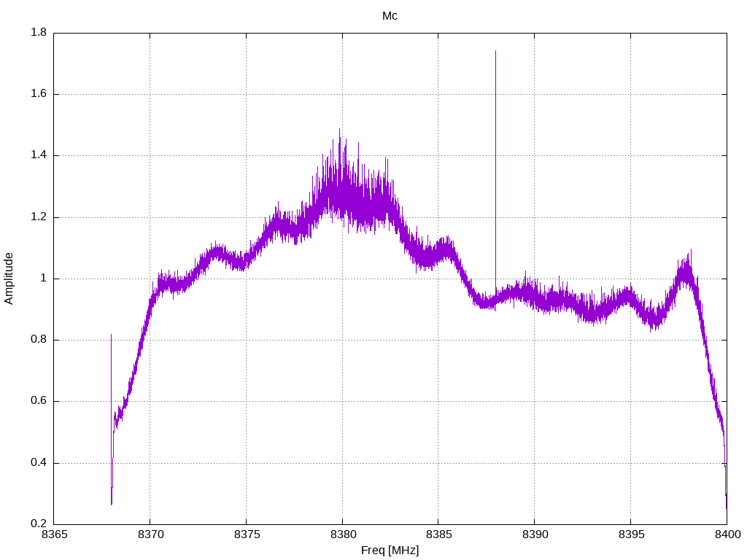
Task: Click the x-axis tick label 8390
Action: [535, 534]
